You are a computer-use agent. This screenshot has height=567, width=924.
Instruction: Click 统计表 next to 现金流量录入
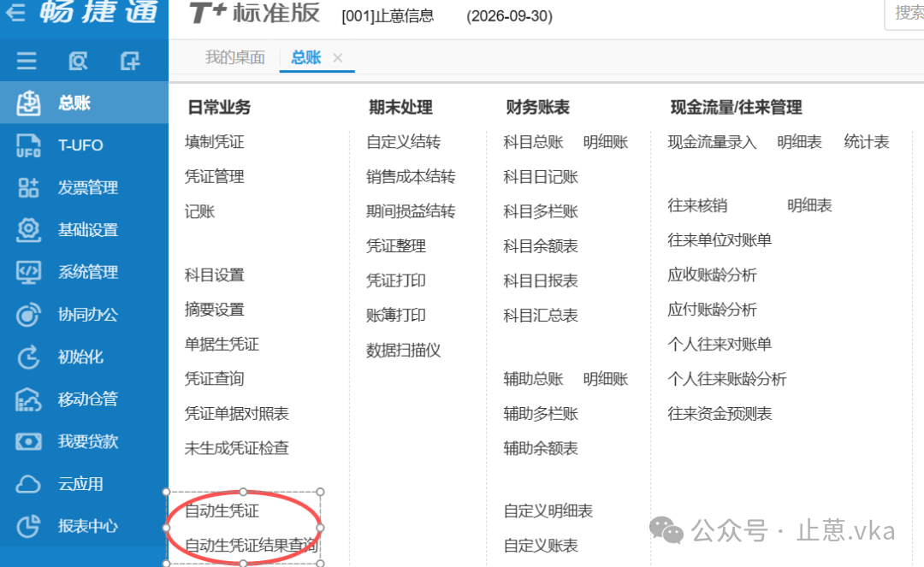(866, 142)
